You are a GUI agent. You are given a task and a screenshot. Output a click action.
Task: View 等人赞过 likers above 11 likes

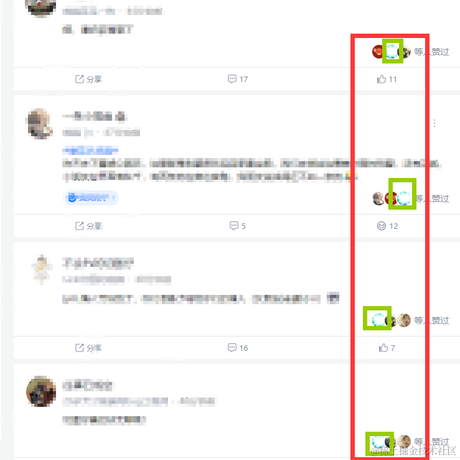431,52
